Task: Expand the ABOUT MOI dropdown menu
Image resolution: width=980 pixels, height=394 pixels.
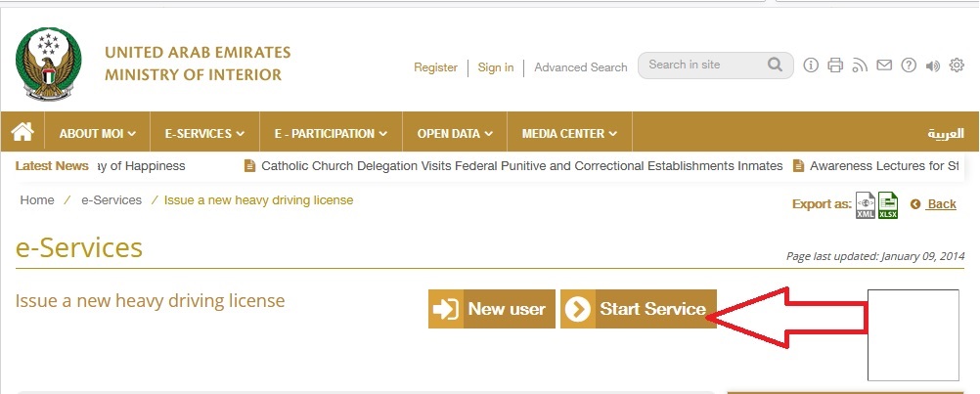Action: pyautogui.click(x=97, y=133)
